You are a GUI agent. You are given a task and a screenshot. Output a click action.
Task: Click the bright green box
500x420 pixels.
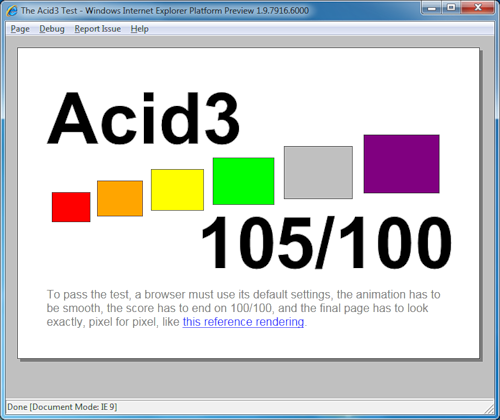[244, 181]
